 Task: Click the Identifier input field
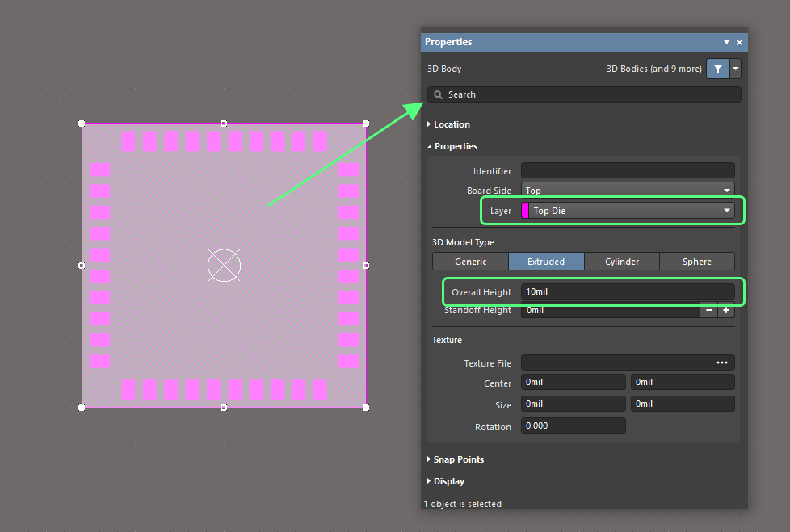pyautogui.click(x=627, y=170)
